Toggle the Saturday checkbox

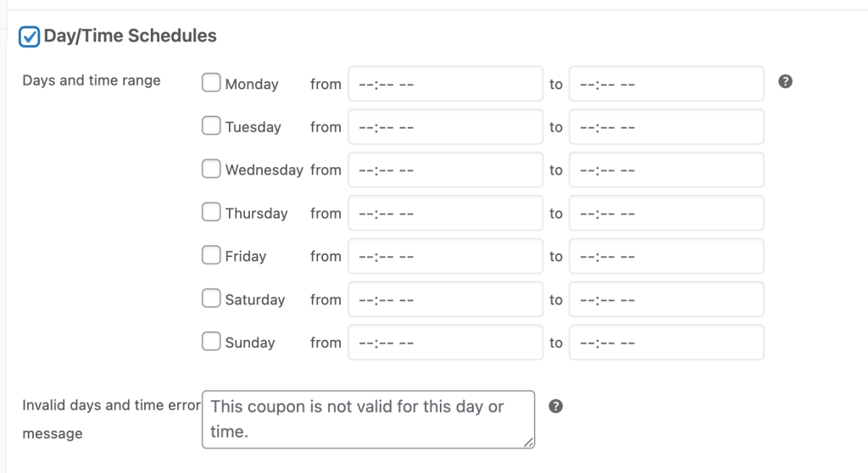211,298
